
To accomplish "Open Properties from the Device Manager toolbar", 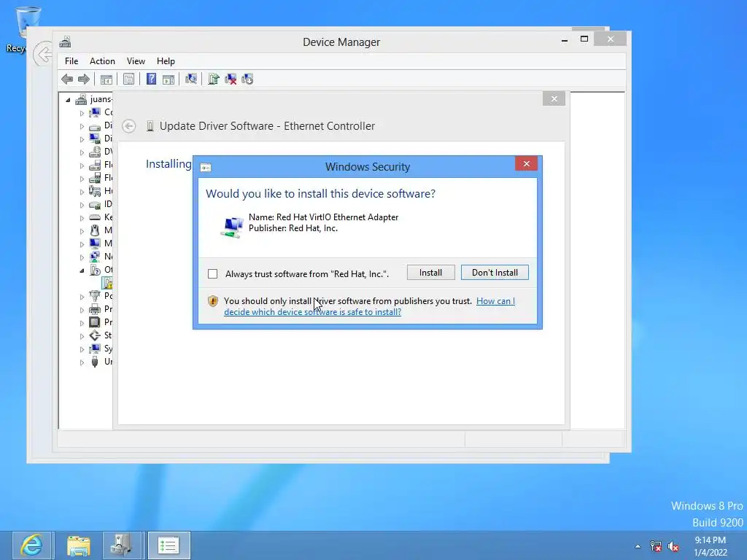I will [128, 79].
